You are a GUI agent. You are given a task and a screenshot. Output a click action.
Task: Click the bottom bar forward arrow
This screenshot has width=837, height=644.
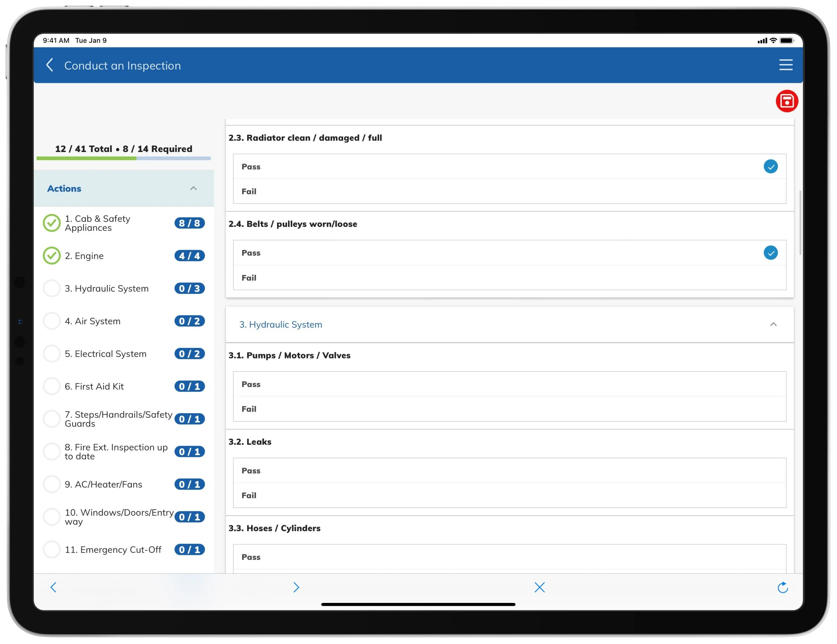296,587
